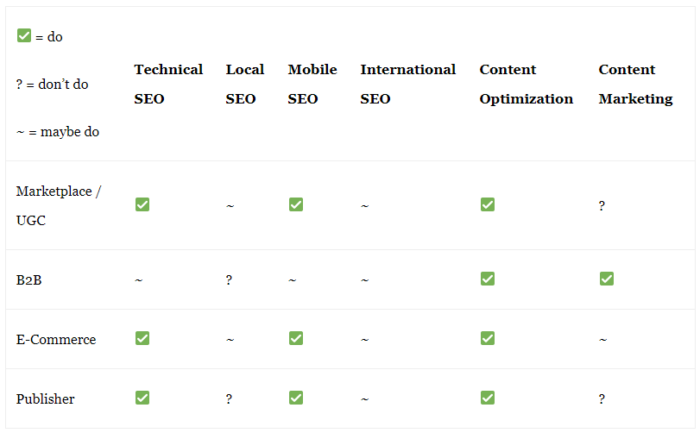
Task: Click the E-Commerce Content Marketing tilde
Action: pyautogui.click(x=603, y=340)
